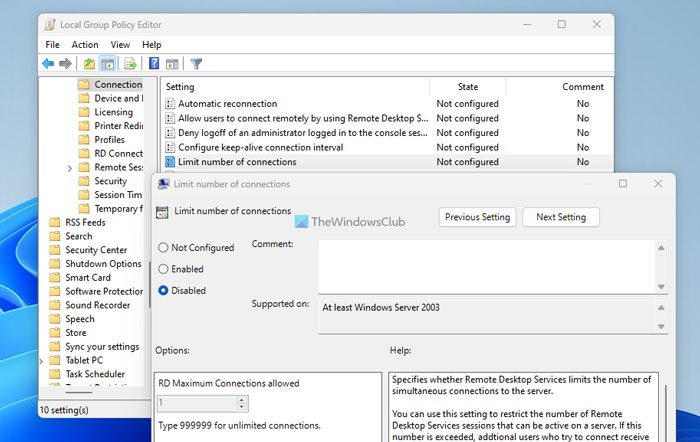The width and height of the screenshot is (700, 442).
Task: Click the Previous Setting button
Action: [x=477, y=217]
